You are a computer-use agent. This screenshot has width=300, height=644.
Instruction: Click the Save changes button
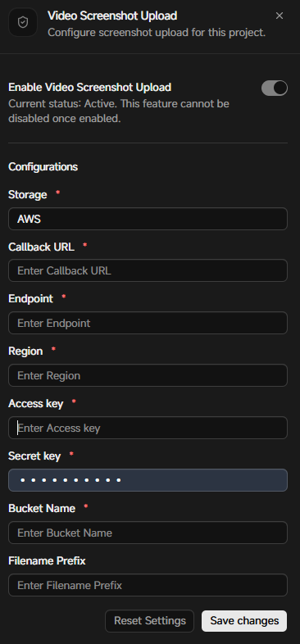click(244, 620)
